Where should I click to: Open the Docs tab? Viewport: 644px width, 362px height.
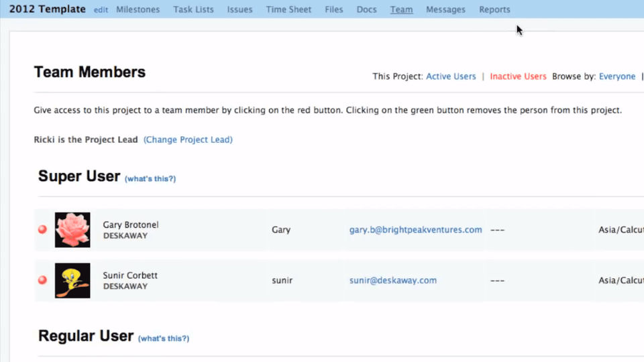click(367, 9)
